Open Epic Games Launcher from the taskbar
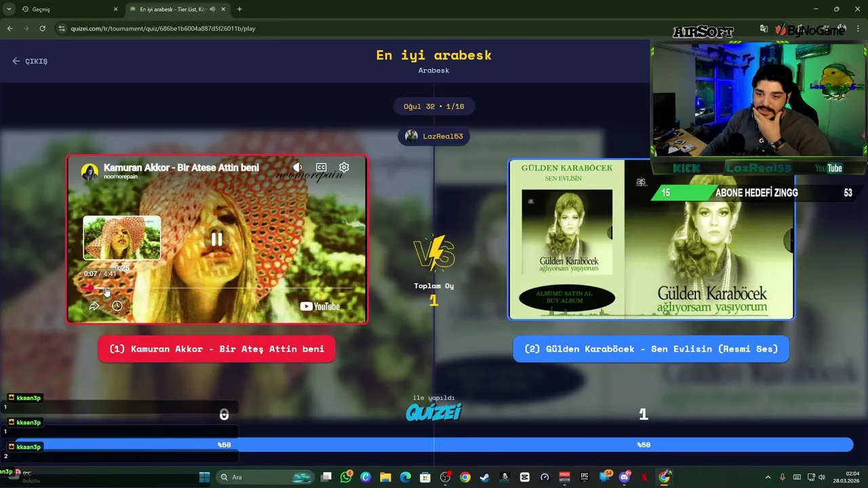Screen dimensions: 868x488 [585, 477]
